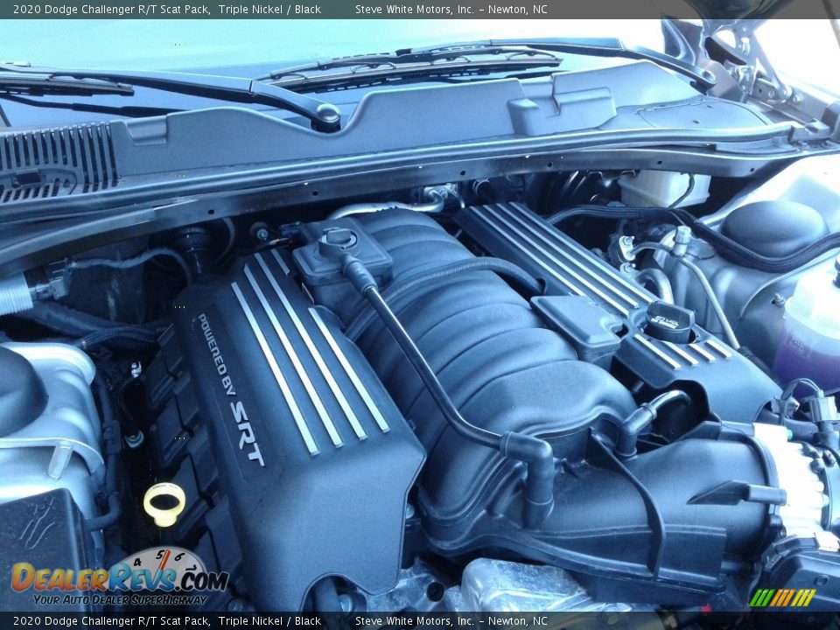This screenshot has height=630, width=840.
Task: Click the '.com' portion of the watermark logo
Action: click(204, 579)
